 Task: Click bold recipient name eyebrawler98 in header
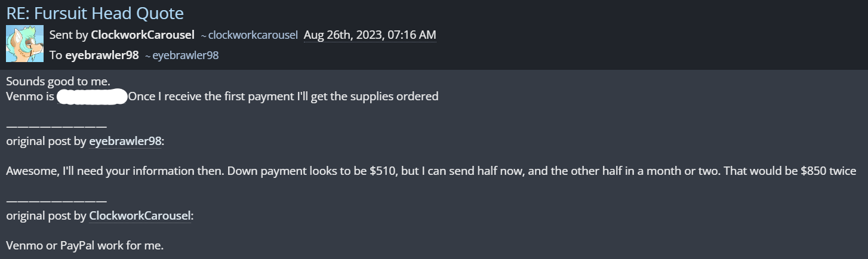click(x=102, y=55)
